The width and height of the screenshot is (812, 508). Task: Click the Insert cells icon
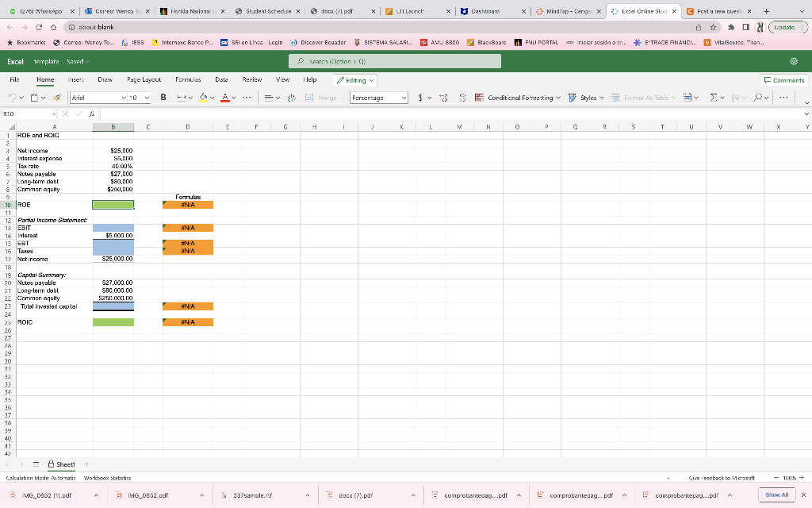tap(688, 98)
